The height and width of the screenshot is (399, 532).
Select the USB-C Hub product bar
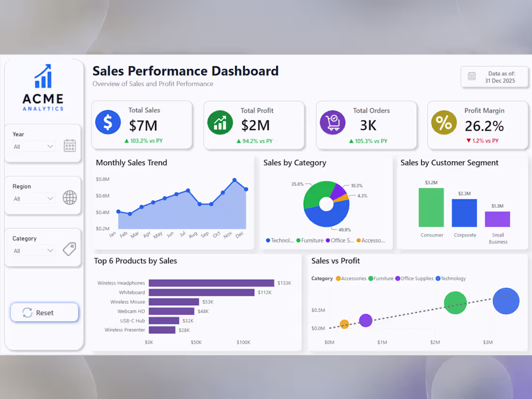[x=164, y=321]
